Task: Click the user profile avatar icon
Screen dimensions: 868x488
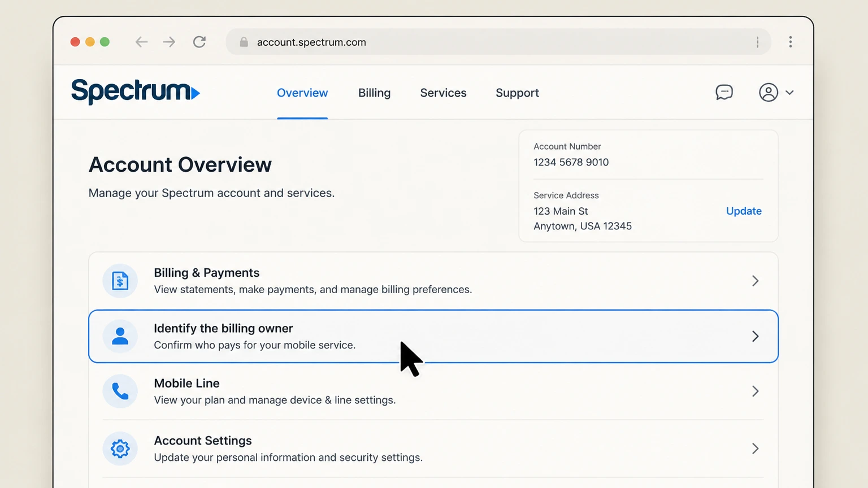Action: point(769,92)
